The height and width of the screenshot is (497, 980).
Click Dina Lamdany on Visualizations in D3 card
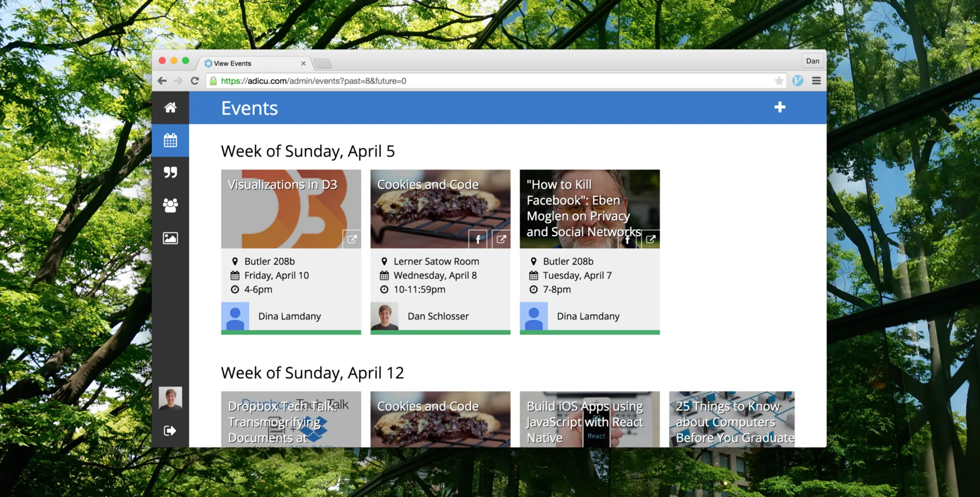click(x=290, y=316)
